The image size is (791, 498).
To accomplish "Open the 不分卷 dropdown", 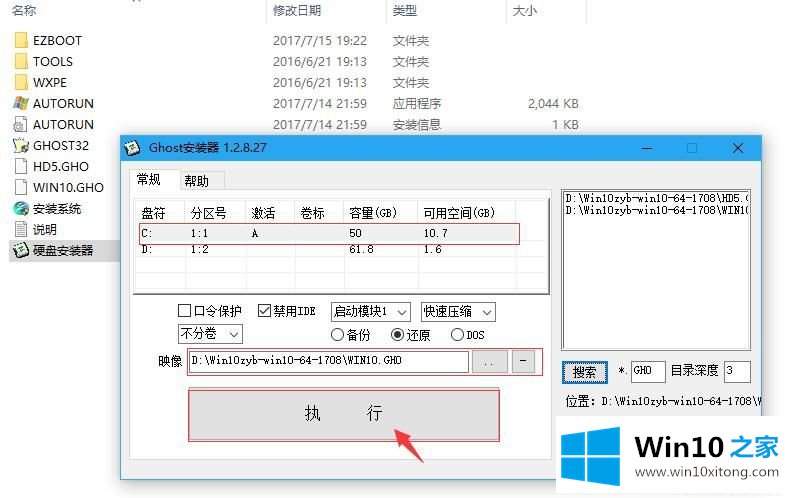I will [x=210, y=334].
